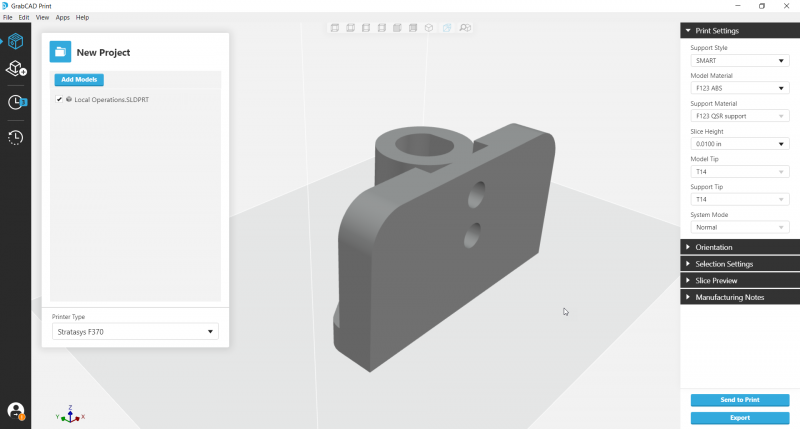800x429 pixels.
Task: Switch to Left view using third view cube icon
Action: (x=366, y=28)
